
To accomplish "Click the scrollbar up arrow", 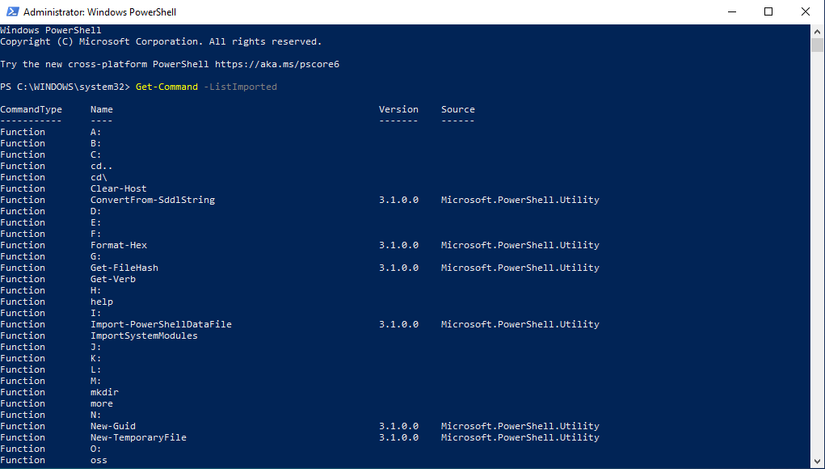I will (816, 30).
